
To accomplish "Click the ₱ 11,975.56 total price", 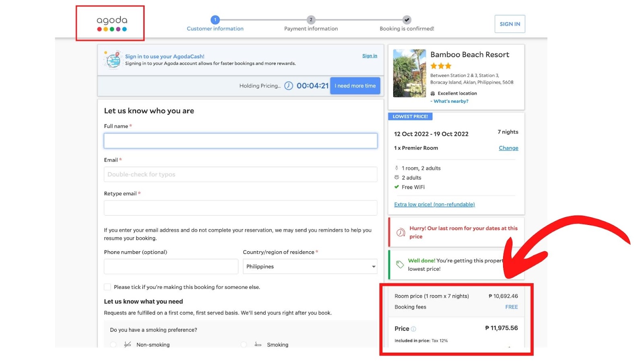I will [502, 328].
